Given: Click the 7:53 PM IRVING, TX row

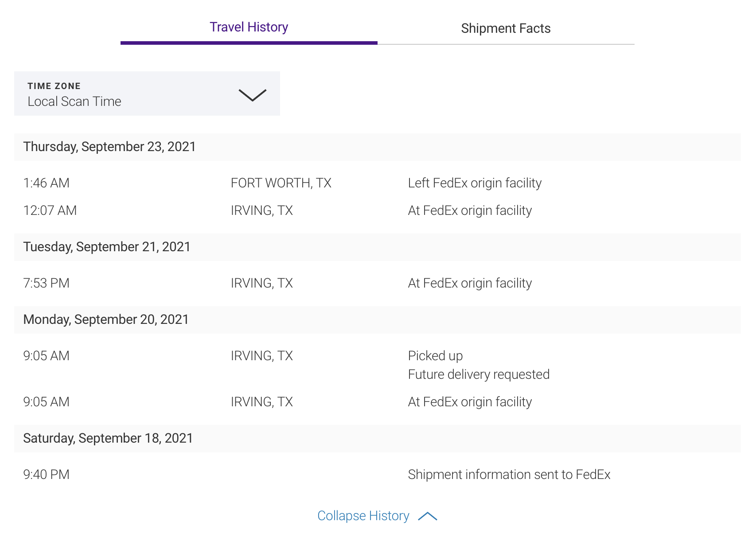Looking at the screenshot, I should (378, 283).
